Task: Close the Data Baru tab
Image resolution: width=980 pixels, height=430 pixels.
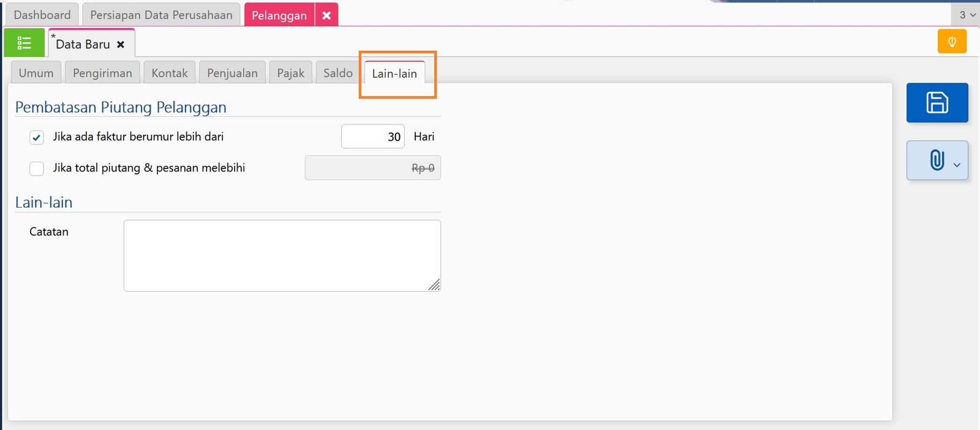Action: pyautogui.click(x=121, y=45)
